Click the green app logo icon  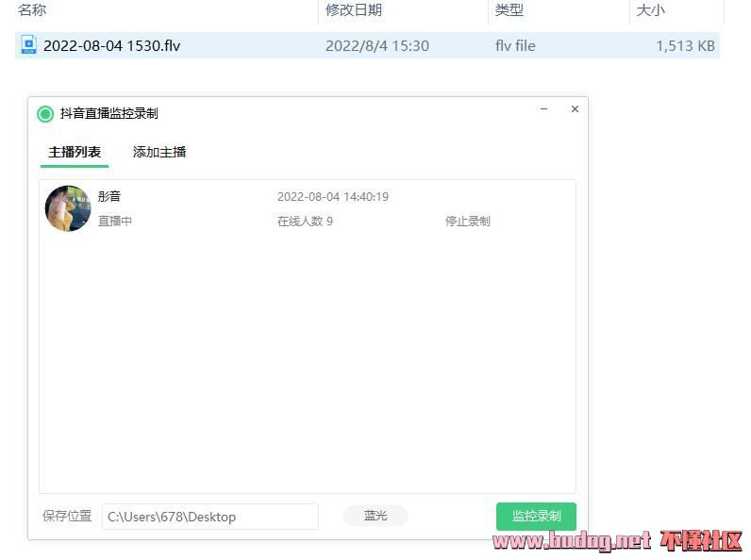click(x=45, y=114)
